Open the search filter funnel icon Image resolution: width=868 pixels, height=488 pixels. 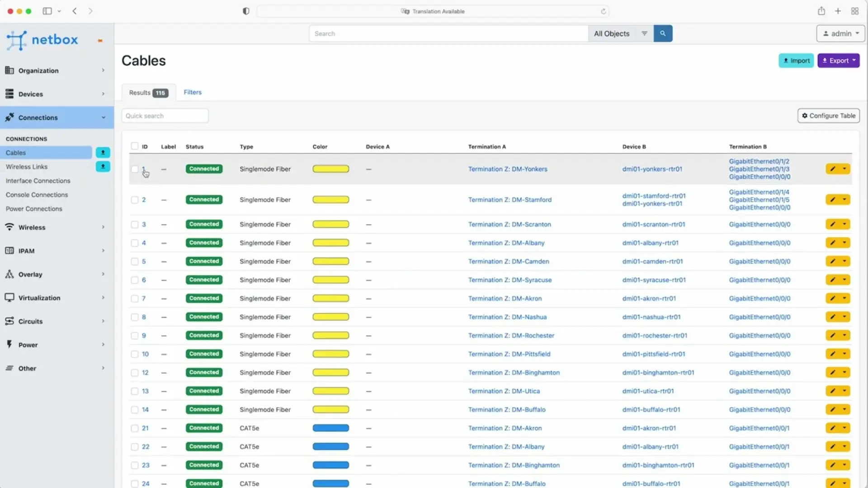tap(644, 33)
